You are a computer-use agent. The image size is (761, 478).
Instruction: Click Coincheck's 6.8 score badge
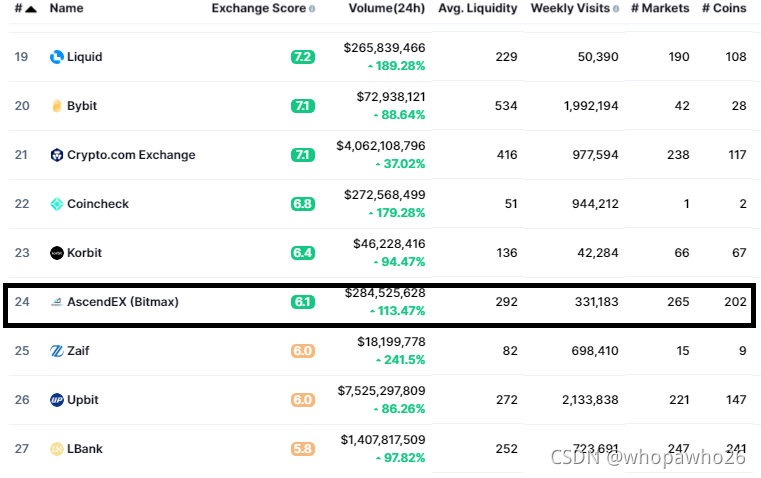point(303,204)
